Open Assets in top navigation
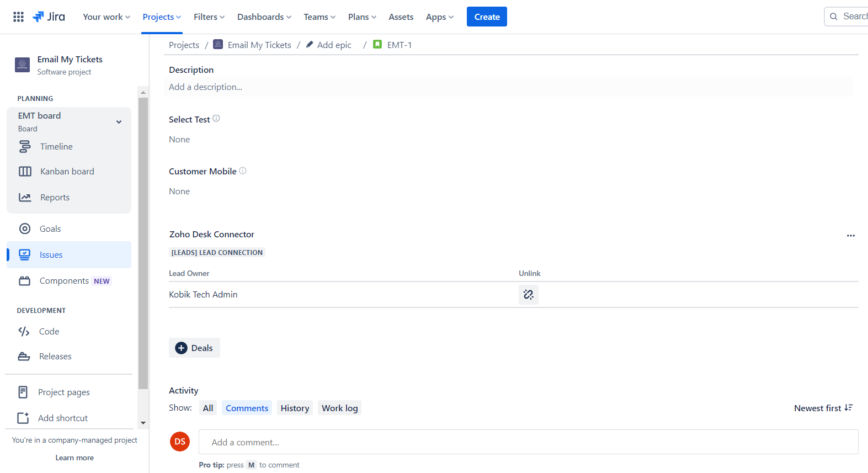 coord(401,17)
